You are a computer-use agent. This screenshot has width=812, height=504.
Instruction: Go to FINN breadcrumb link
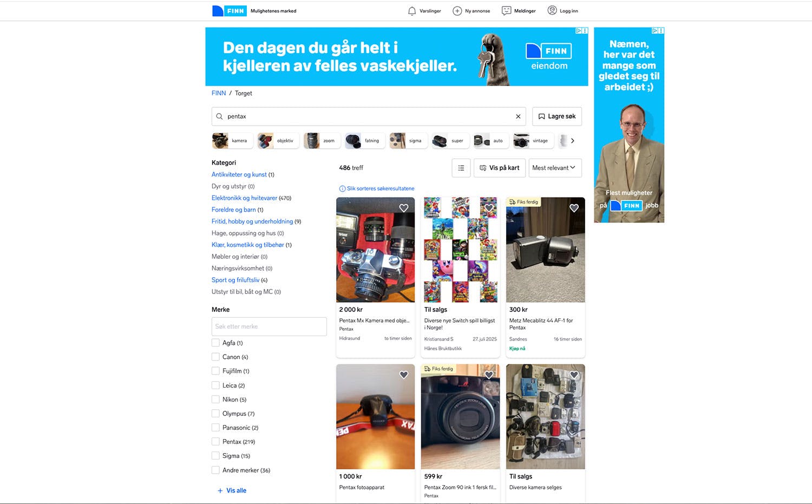[219, 93]
